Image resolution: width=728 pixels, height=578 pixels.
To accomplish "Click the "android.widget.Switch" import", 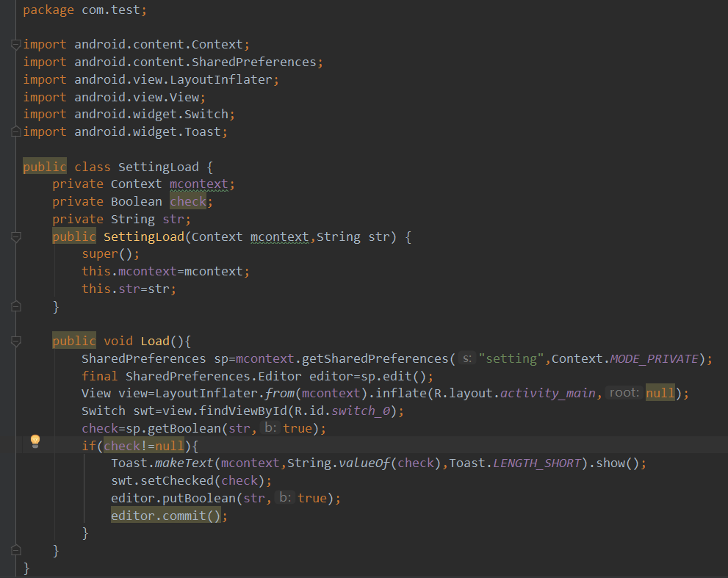I will pyautogui.click(x=151, y=115).
